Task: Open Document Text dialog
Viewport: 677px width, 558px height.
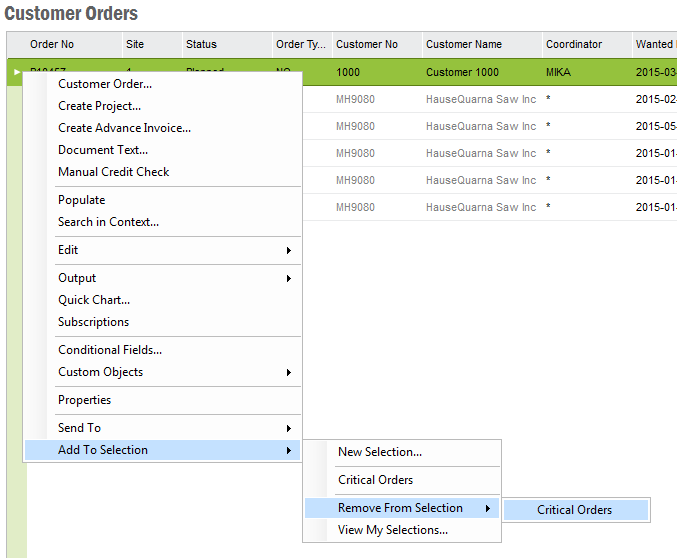Action: click(x=103, y=150)
